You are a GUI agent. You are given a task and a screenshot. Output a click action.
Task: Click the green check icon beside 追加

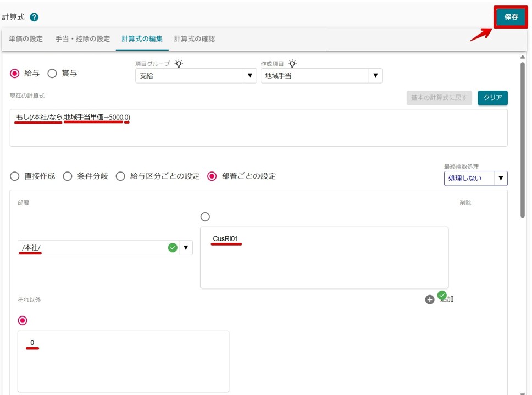point(442,295)
